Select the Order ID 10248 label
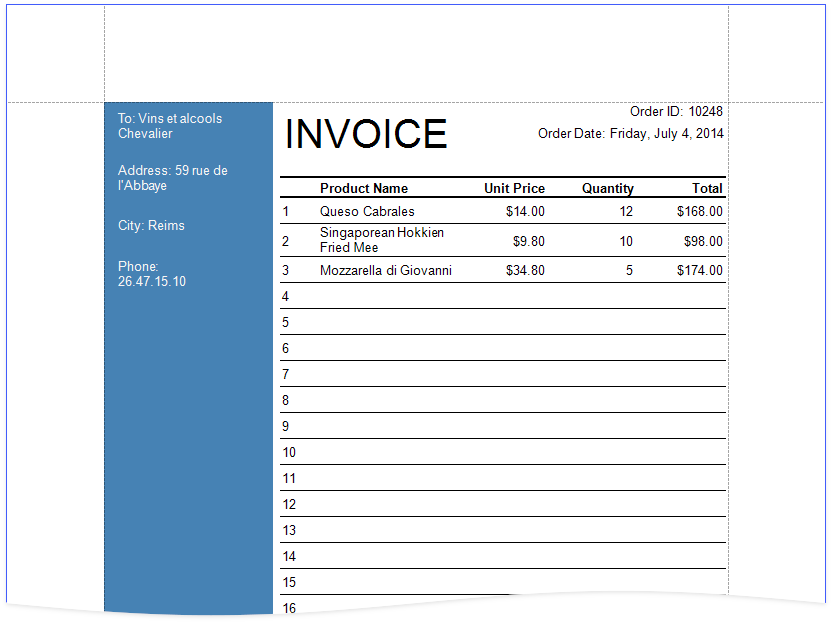 [x=676, y=111]
